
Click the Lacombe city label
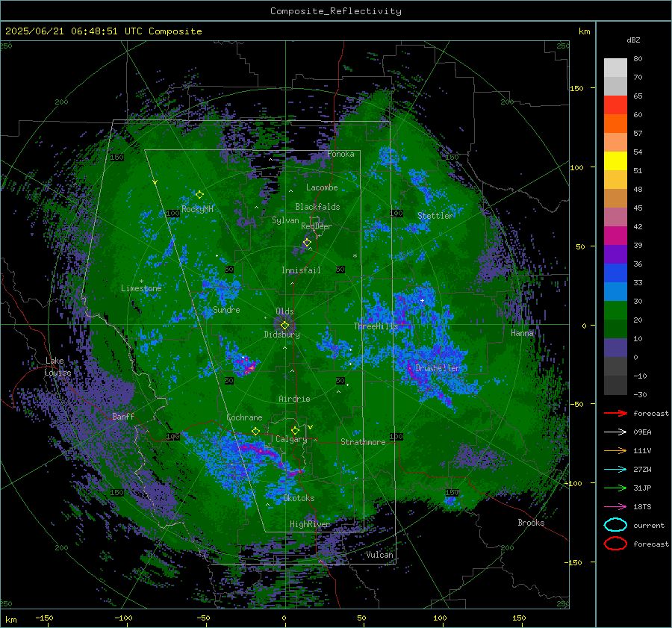(x=322, y=187)
